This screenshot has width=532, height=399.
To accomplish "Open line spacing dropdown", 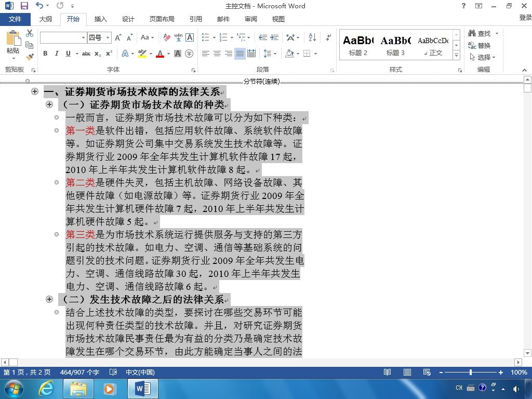I will [x=270, y=54].
